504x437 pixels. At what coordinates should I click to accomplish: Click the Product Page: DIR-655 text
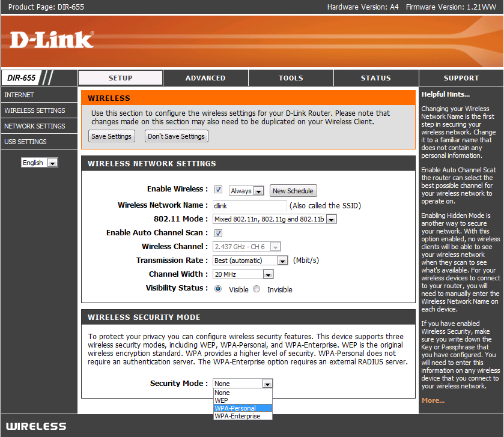[x=46, y=7]
